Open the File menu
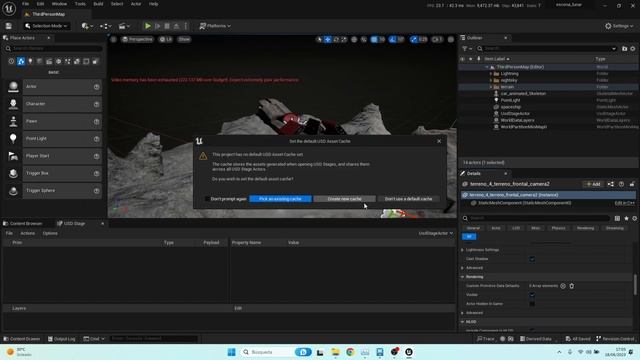The height and width of the screenshot is (360, 640). (25, 4)
